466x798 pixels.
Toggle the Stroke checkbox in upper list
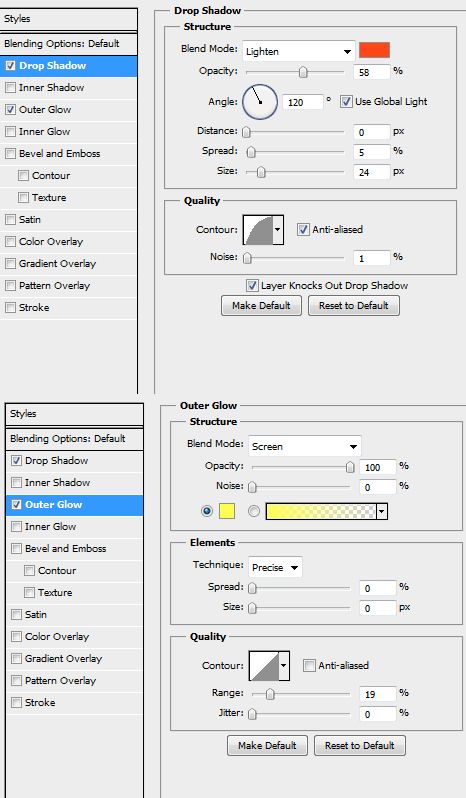click(x=10, y=307)
